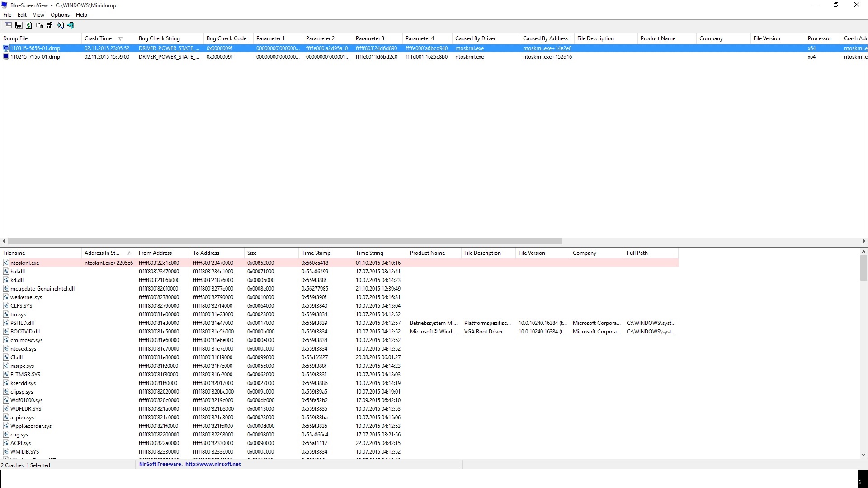Screen dimensions: 868x488
Task: Select the 110215-7156-01.dmp crash dump row
Action: (x=35, y=57)
